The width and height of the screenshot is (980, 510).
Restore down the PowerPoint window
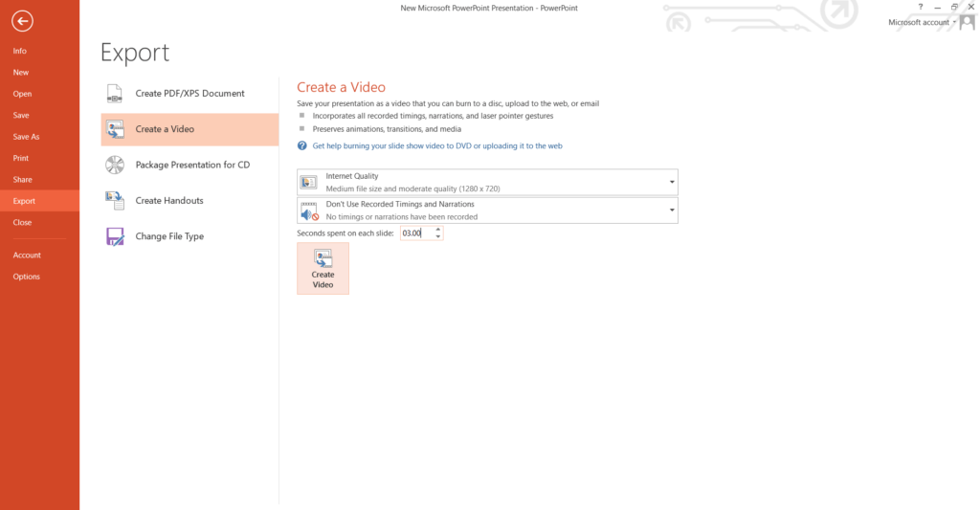tap(954, 7)
